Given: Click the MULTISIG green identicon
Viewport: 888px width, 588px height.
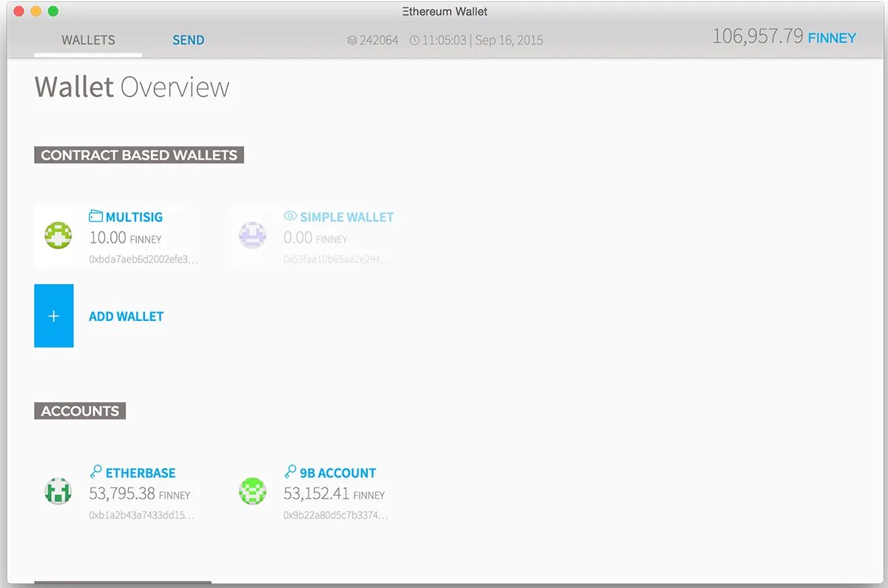Looking at the screenshot, I should pyautogui.click(x=58, y=236).
